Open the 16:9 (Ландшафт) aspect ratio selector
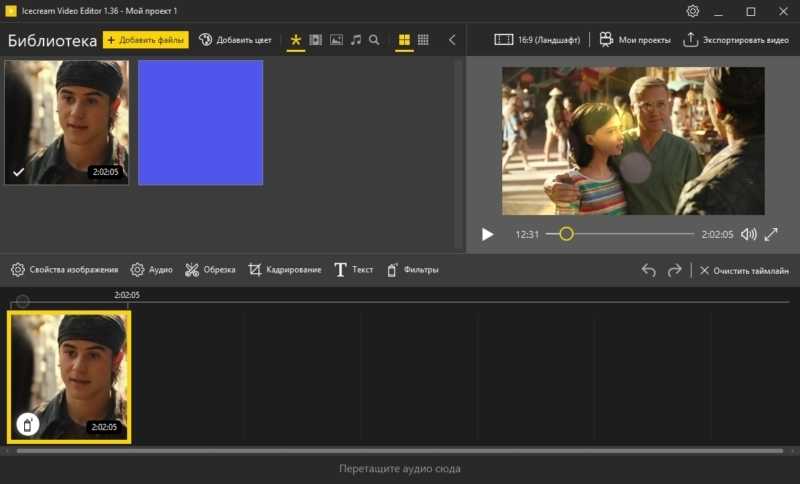 [537, 40]
